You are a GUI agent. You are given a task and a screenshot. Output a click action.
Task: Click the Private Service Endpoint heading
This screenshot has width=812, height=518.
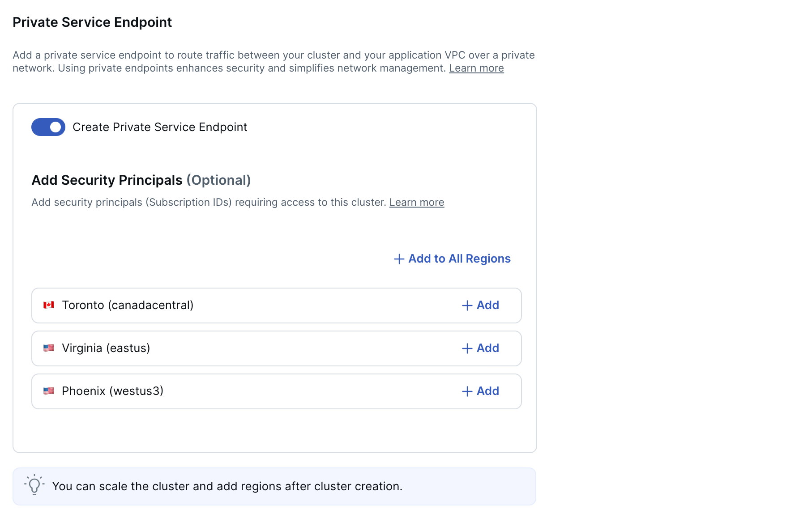coord(92,22)
